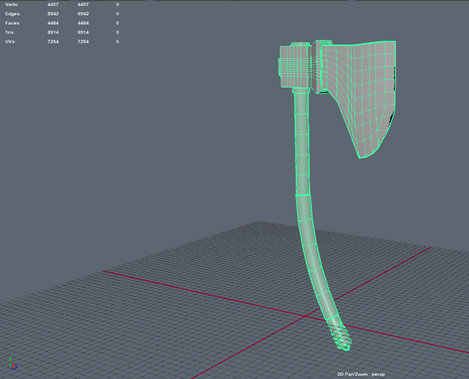
Task: Click the UVs count label
Action: pos(10,42)
